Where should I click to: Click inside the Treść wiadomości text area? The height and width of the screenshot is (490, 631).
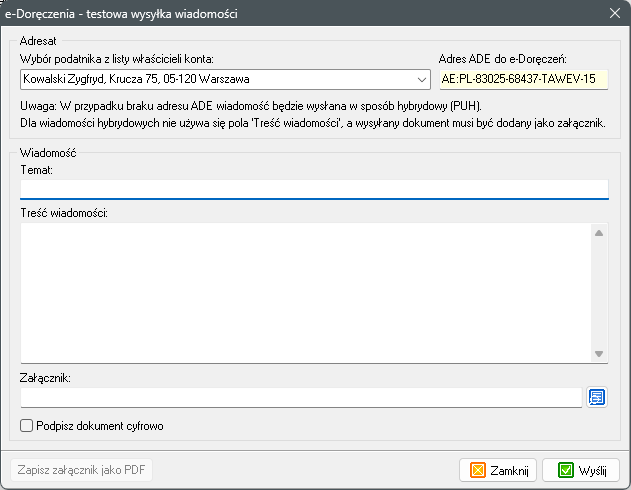pyautogui.click(x=300, y=292)
